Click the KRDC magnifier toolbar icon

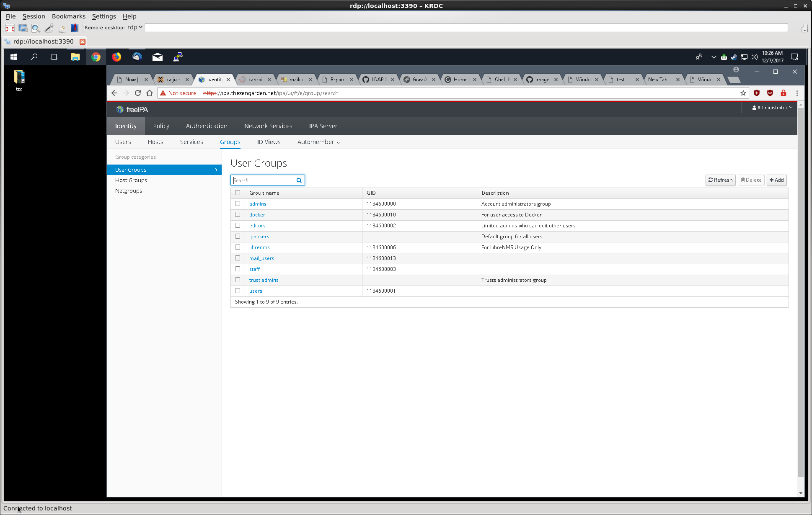coord(36,28)
